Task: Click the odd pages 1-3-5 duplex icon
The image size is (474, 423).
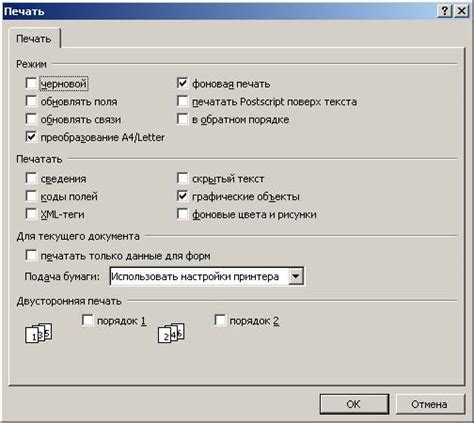Action: click(39, 333)
